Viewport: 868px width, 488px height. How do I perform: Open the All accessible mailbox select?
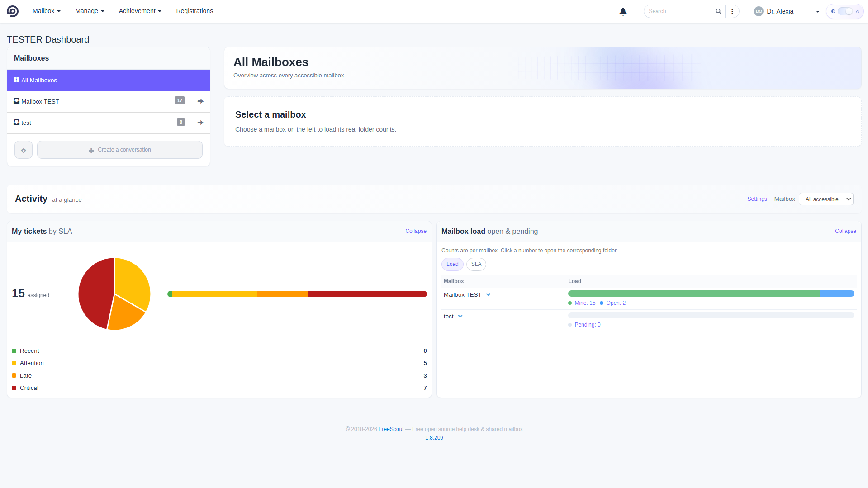coord(826,199)
